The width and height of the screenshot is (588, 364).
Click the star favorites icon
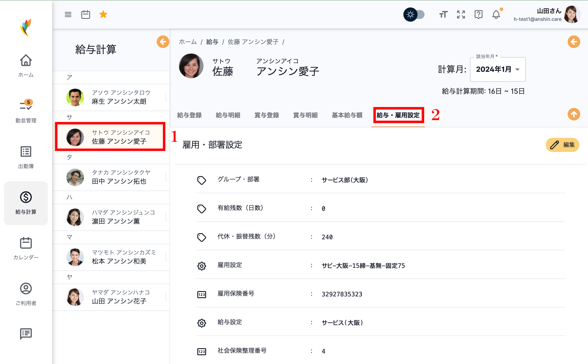coord(103,14)
